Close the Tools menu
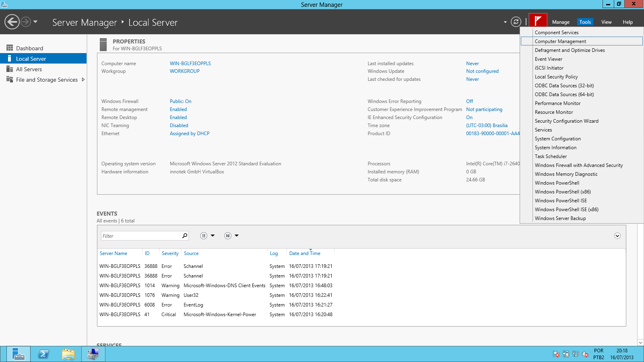644x362 pixels. click(585, 22)
